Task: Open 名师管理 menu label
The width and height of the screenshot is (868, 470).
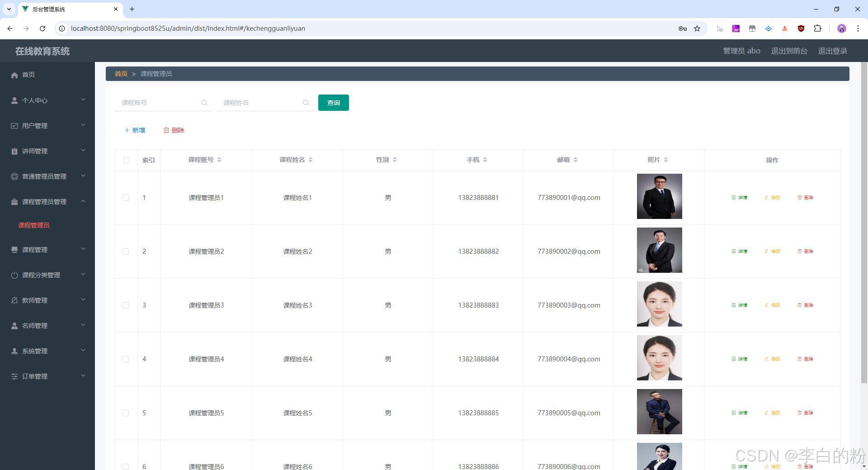Action: pos(35,326)
